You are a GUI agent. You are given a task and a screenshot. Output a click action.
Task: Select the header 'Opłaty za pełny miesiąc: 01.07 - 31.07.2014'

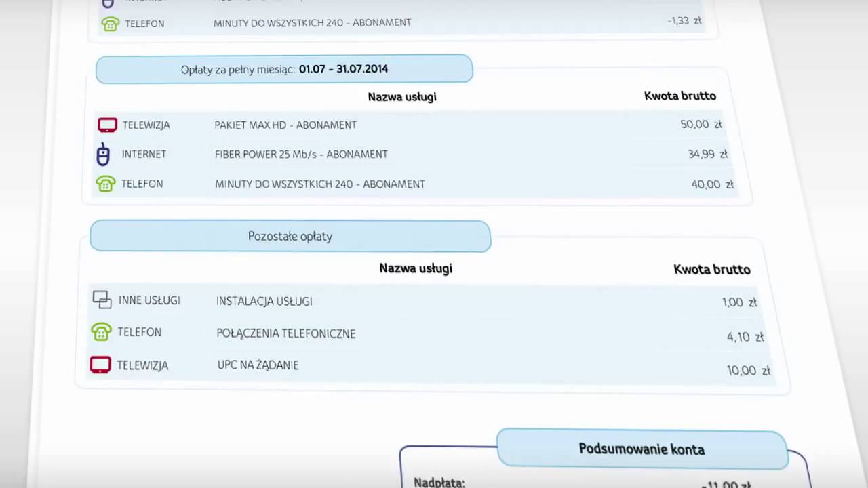click(284, 69)
